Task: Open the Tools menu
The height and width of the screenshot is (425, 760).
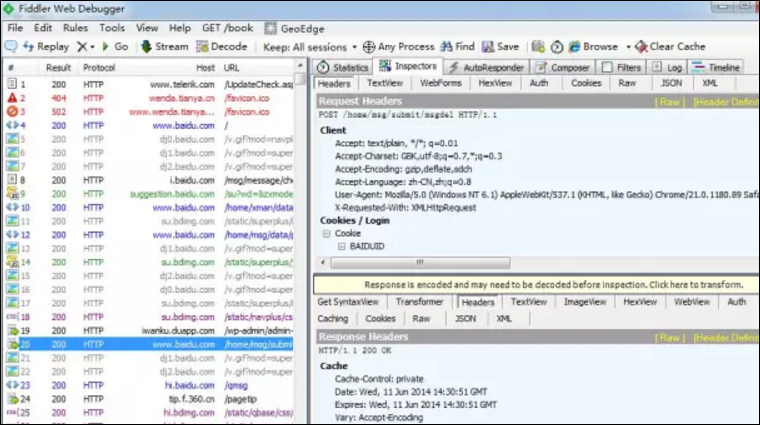Action: [112, 28]
